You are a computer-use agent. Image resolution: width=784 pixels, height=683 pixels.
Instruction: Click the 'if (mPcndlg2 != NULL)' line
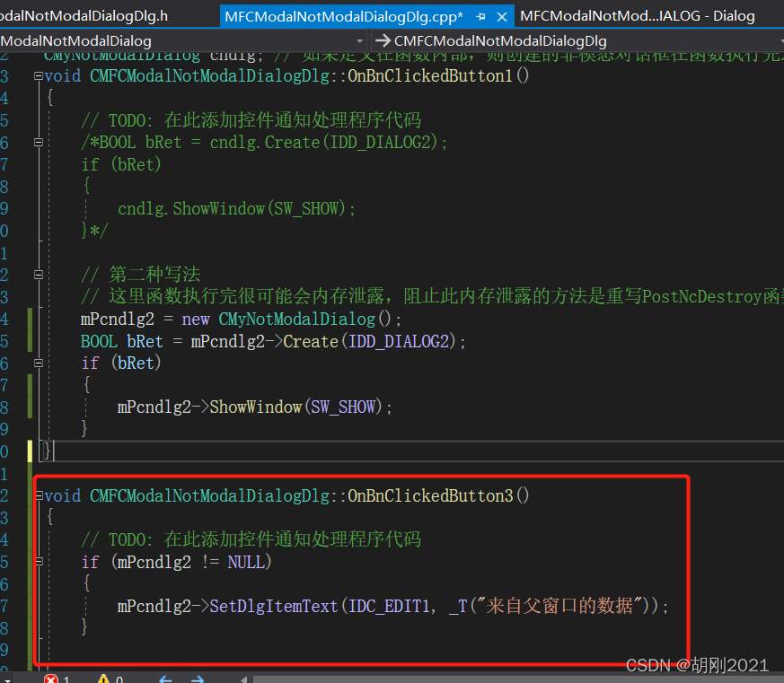coord(177,563)
